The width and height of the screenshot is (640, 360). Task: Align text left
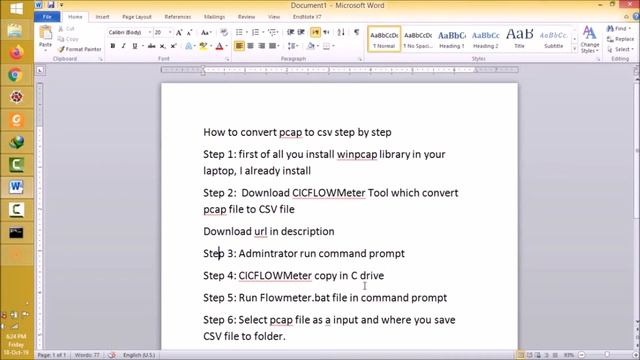tap(239, 46)
